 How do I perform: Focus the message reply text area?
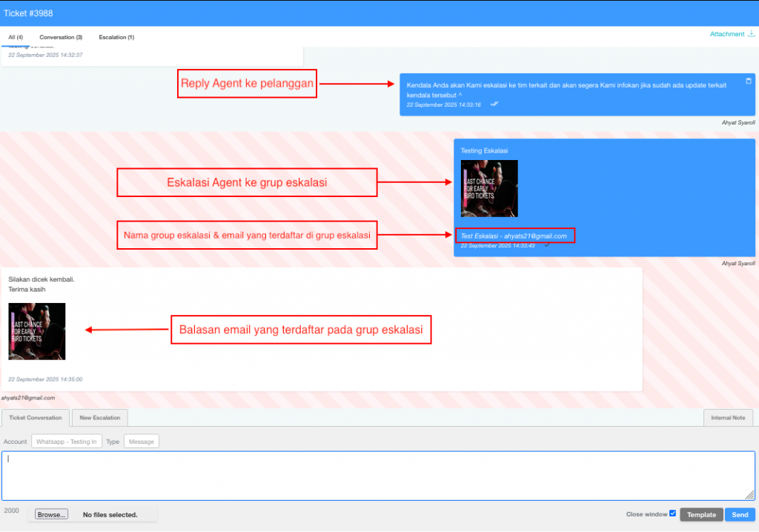click(x=378, y=476)
